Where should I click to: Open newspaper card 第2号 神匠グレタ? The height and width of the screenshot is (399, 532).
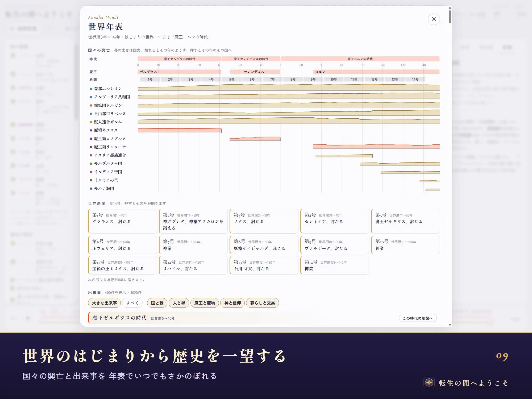click(193, 221)
